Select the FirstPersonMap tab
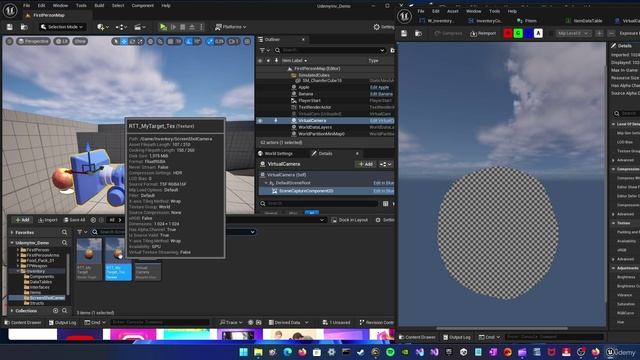 [49, 15]
